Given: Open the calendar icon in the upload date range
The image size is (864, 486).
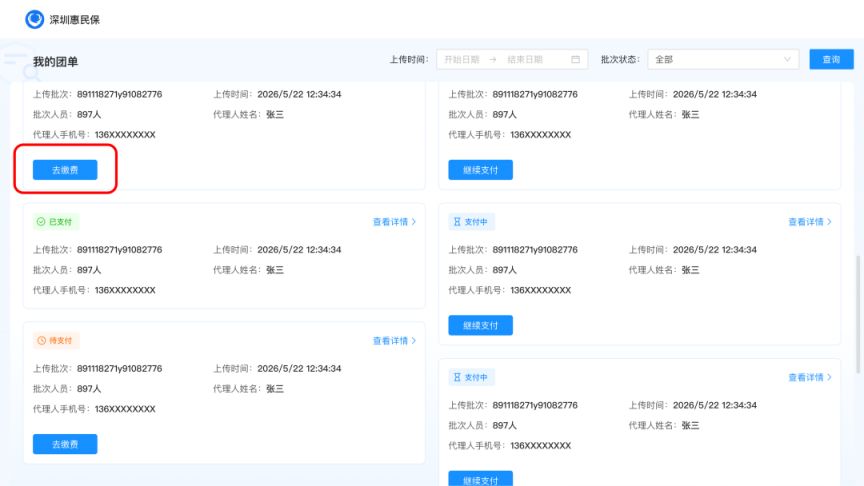Looking at the screenshot, I should coord(575,60).
